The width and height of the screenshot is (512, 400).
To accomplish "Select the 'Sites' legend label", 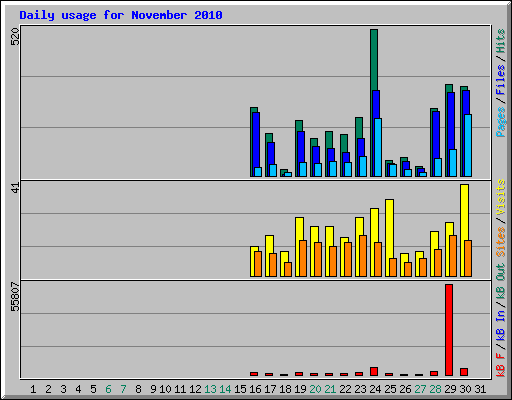I will (x=500, y=242).
